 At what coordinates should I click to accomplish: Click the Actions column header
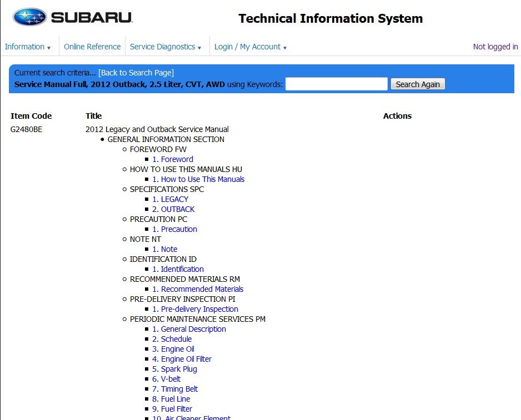coord(397,116)
